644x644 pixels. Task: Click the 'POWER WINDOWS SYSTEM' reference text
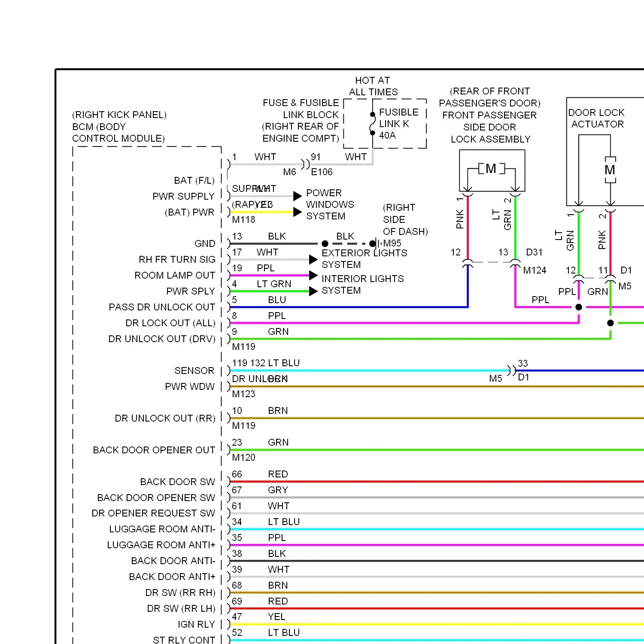(330, 204)
